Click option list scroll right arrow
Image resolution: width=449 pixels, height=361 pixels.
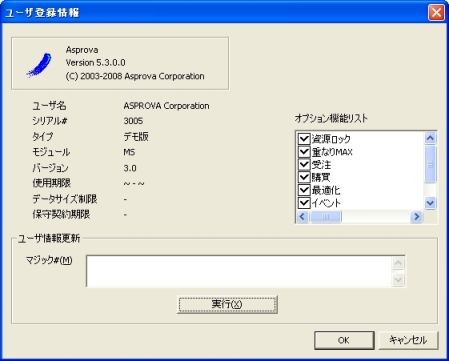(417, 217)
